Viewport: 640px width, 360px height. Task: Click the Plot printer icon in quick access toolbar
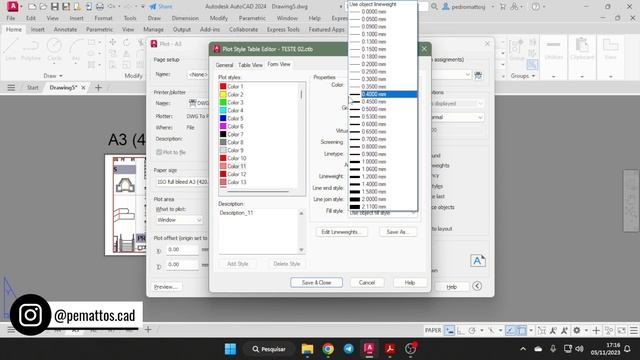[x=100, y=7]
